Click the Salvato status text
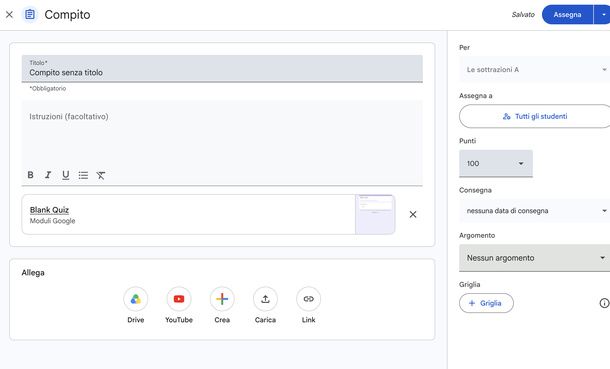 click(x=523, y=15)
